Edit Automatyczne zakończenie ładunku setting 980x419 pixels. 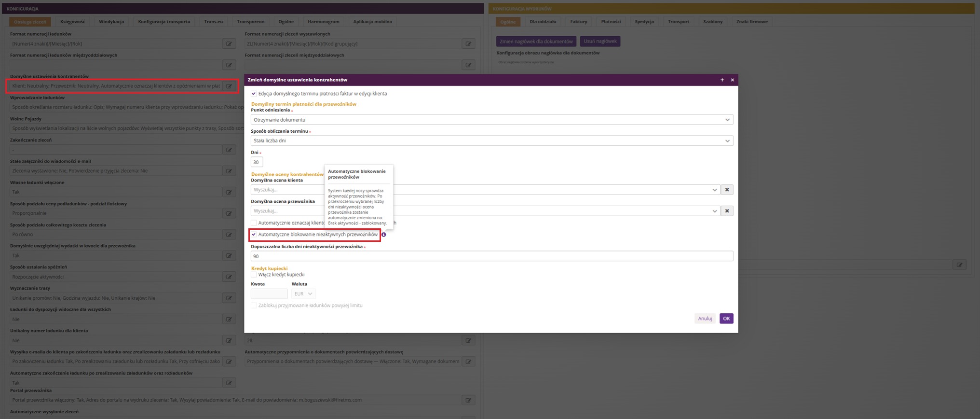(x=229, y=383)
